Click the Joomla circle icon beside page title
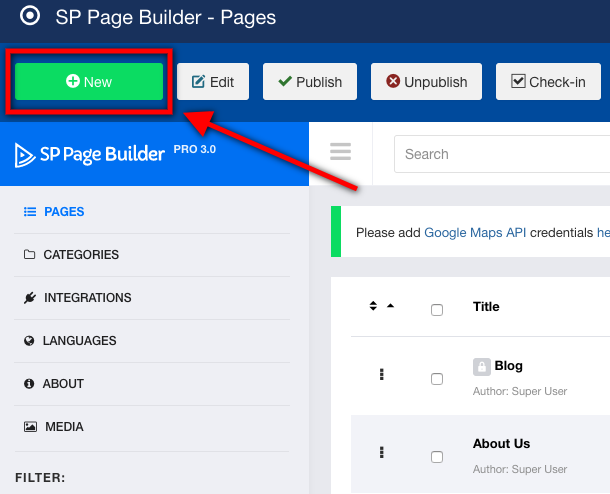The height and width of the screenshot is (494, 610). 30,16
